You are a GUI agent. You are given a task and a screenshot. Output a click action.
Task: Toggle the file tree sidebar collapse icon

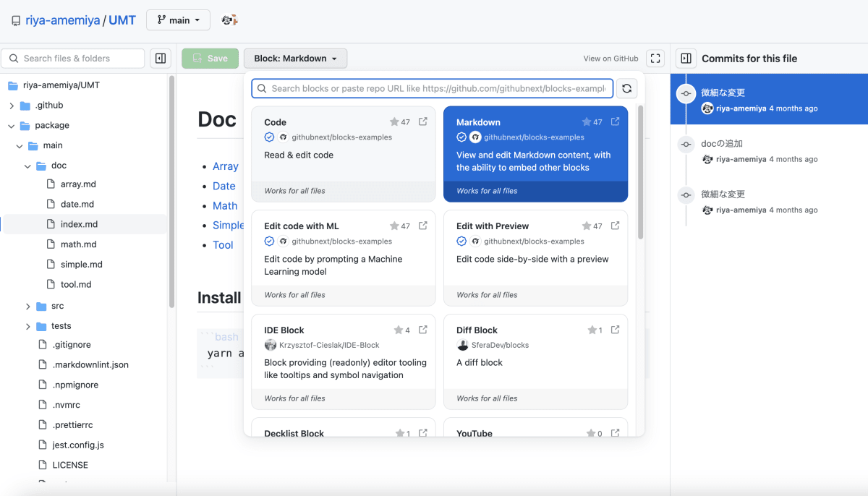[x=161, y=59]
